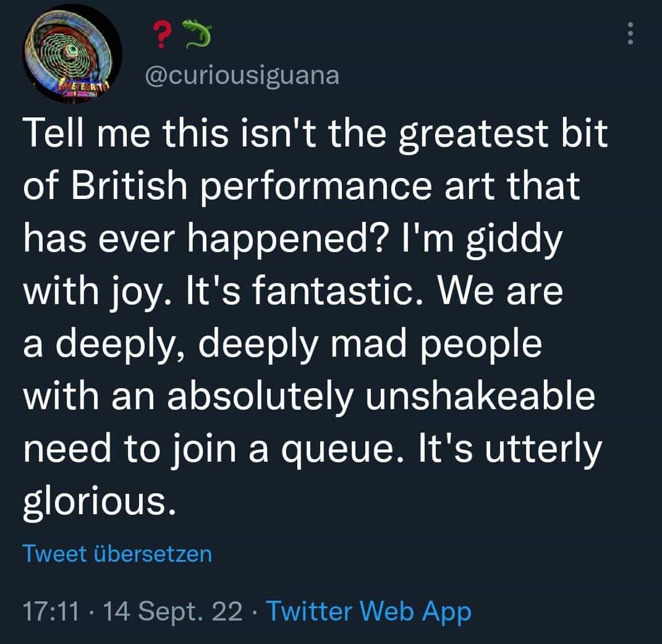This screenshot has height=644, width=662.
Task: Open the Twitter Web App source link
Action: click(368, 611)
